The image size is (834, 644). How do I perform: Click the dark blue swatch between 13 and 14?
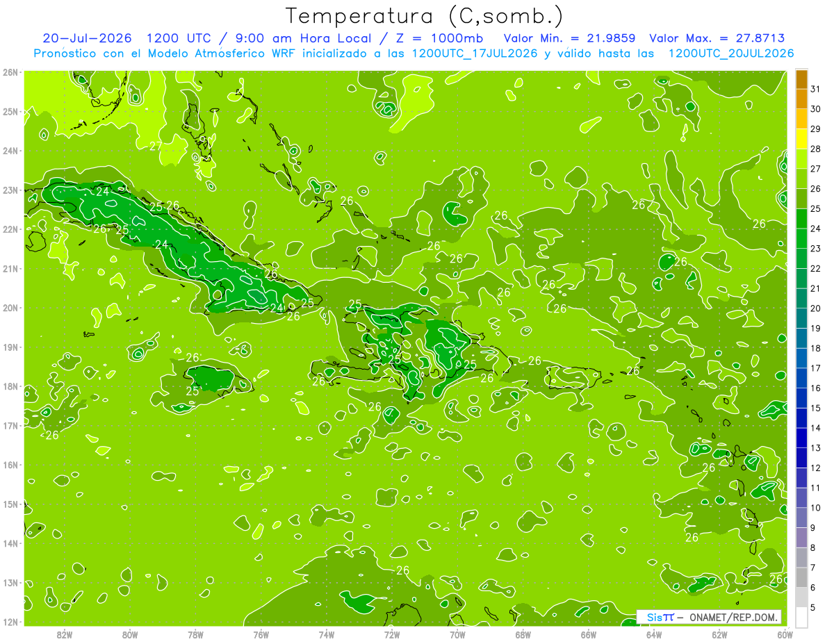tap(801, 437)
